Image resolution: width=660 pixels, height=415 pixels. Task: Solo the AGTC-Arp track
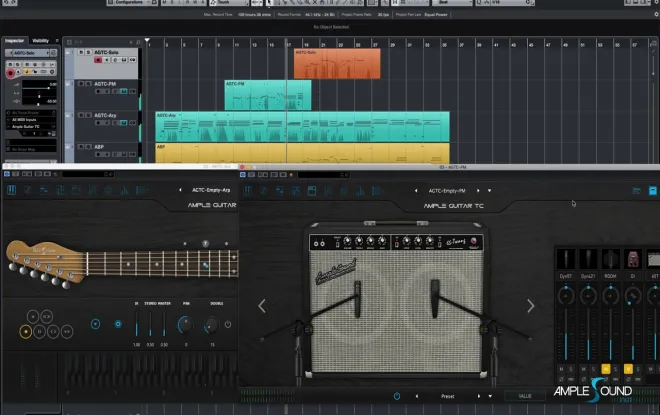(88, 115)
